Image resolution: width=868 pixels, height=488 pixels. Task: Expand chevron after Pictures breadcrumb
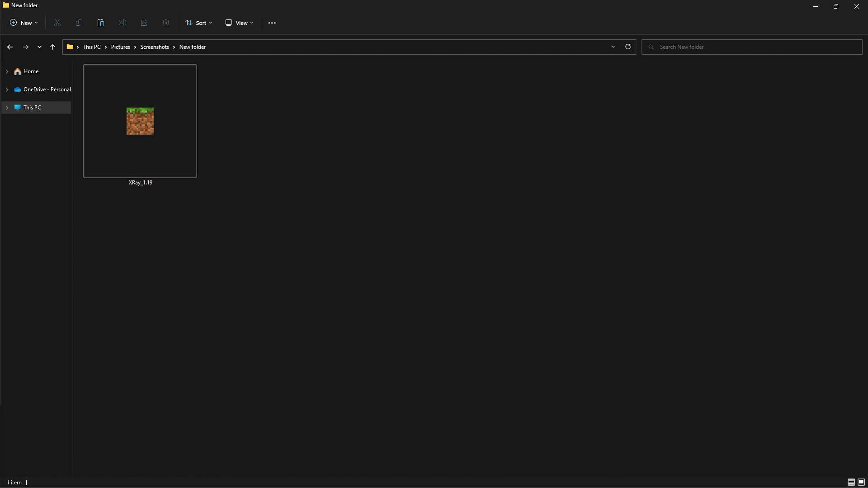(135, 47)
